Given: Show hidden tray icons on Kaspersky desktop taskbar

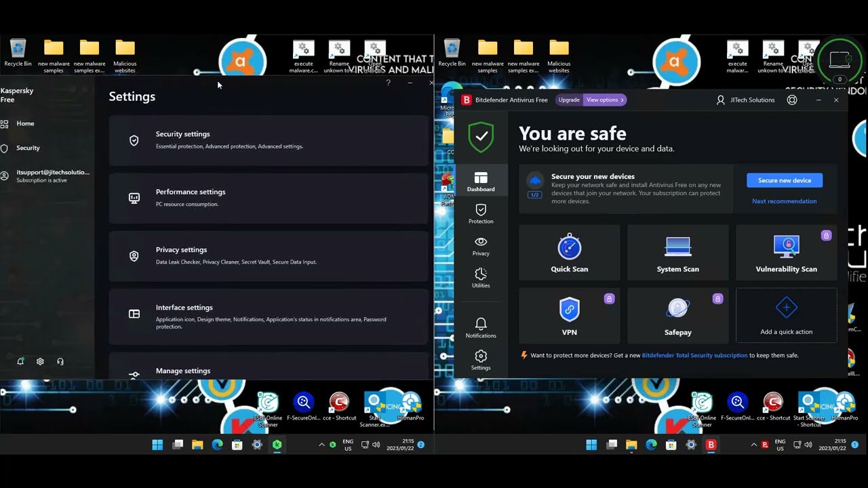Looking at the screenshot, I should (x=321, y=445).
